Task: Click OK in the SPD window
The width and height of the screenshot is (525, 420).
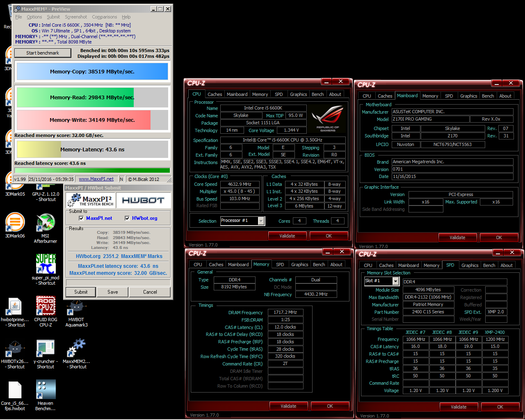Action: (x=500, y=407)
